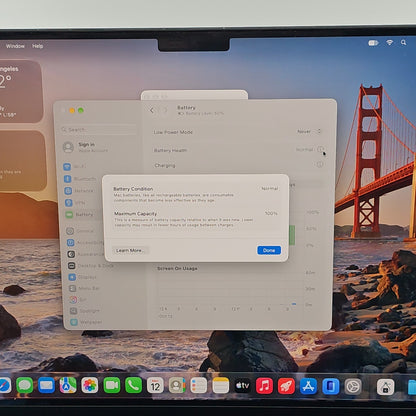Screen dimensions: 416x416
Task: Sign in to Apple Account
Action: 86,147
